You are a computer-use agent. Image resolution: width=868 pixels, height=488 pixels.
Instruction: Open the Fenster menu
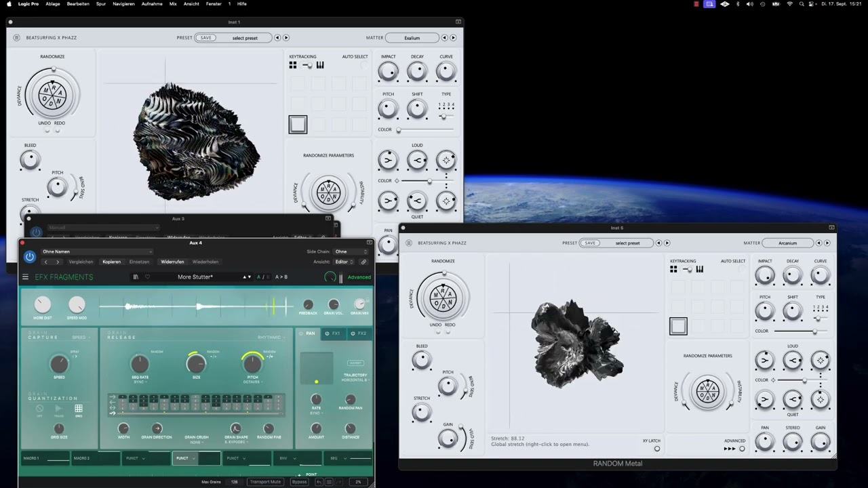[214, 4]
